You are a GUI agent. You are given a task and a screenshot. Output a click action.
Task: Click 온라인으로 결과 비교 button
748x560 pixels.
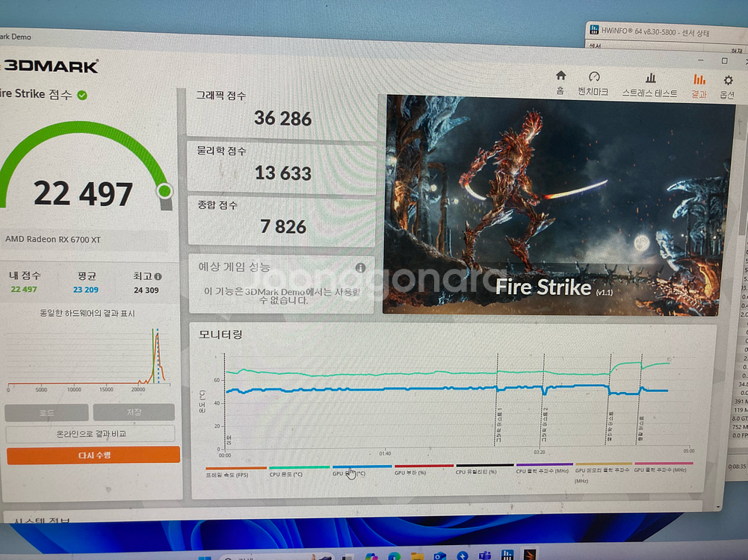(90, 434)
